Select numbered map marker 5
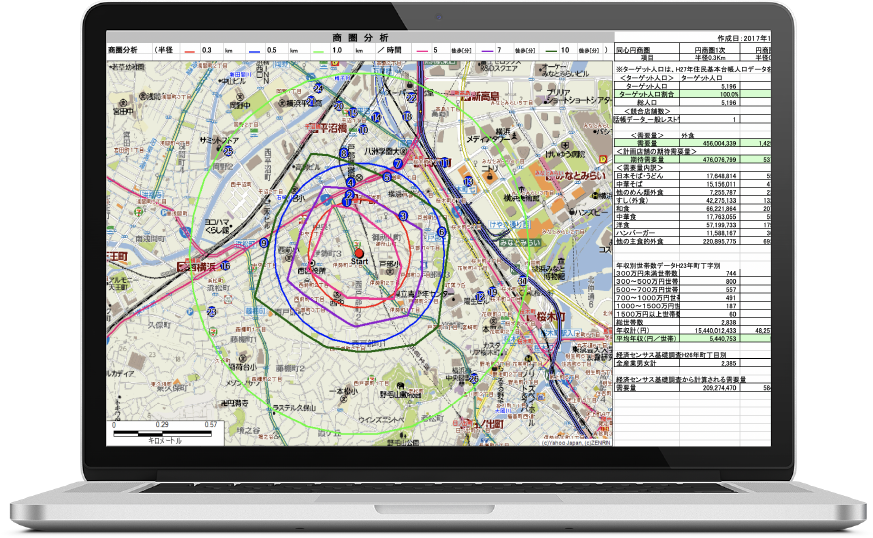The height and width of the screenshot is (538, 873). (x=387, y=177)
